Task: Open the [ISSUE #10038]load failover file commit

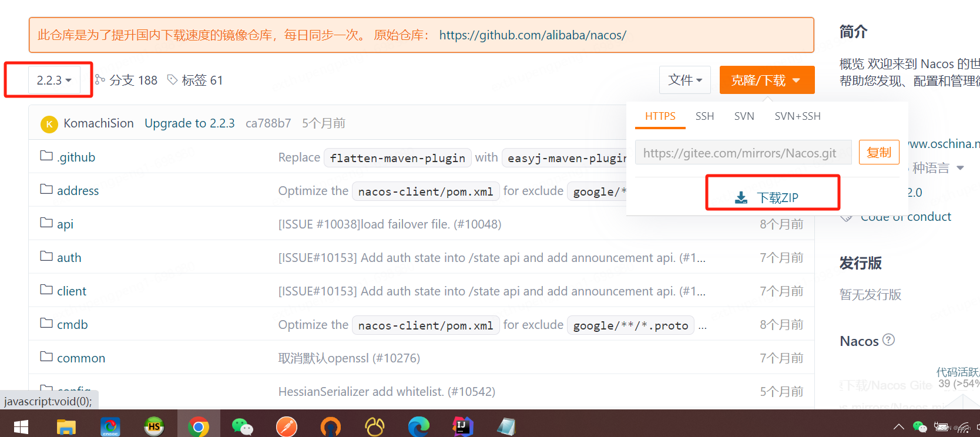Action: [390, 224]
